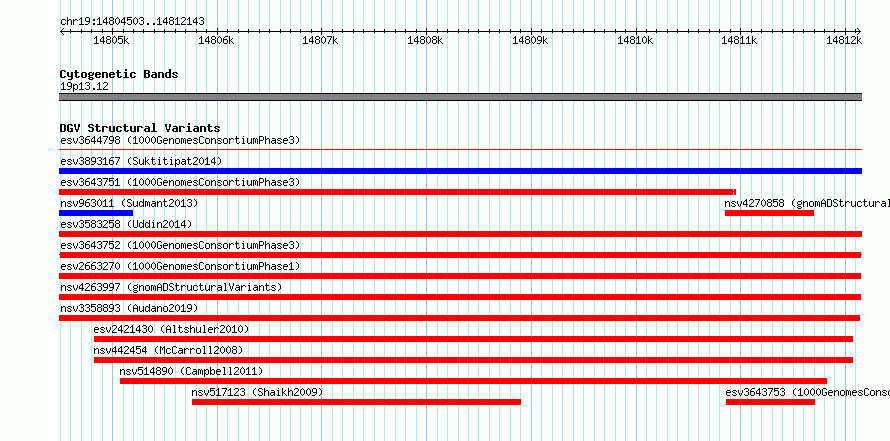Image resolution: width=890 pixels, height=441 pixels.
Task: Click the esv2421430 Altshuler2010 bar
Action: (473, 339)
